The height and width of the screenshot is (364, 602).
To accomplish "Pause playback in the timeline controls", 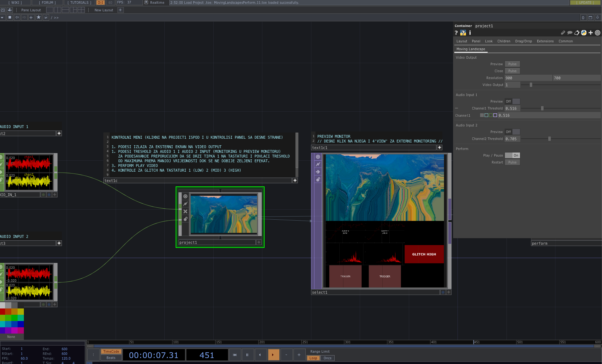I will point(247,355).
